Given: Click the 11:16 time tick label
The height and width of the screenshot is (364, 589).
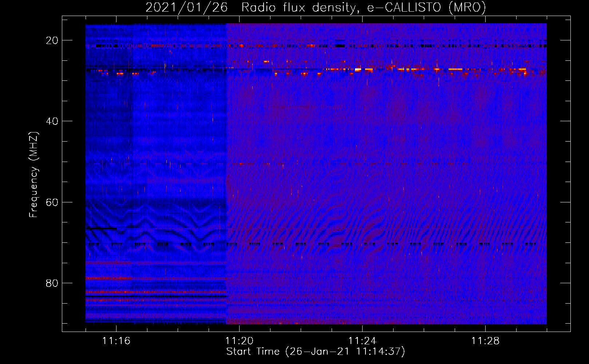Looking at the screenshot, I should pos(116,341).
